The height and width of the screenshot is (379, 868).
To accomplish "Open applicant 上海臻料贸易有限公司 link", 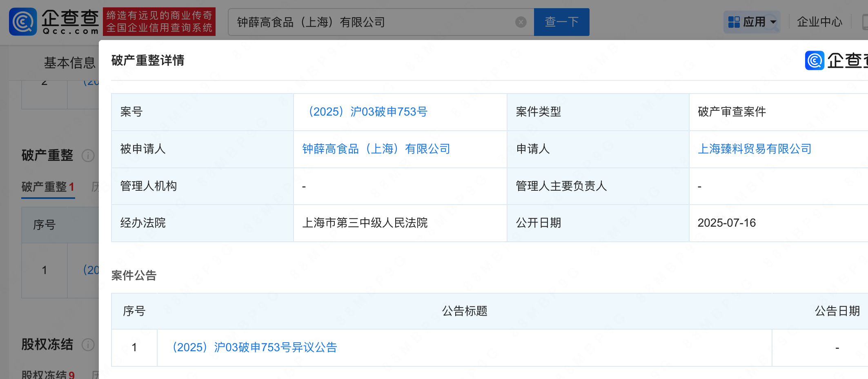I will coord(754,149).
